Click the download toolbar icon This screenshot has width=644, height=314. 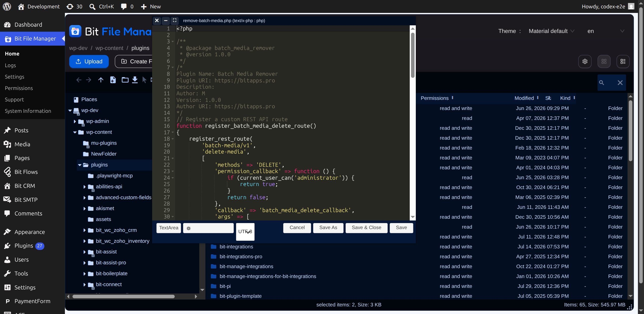coord(135,80)
